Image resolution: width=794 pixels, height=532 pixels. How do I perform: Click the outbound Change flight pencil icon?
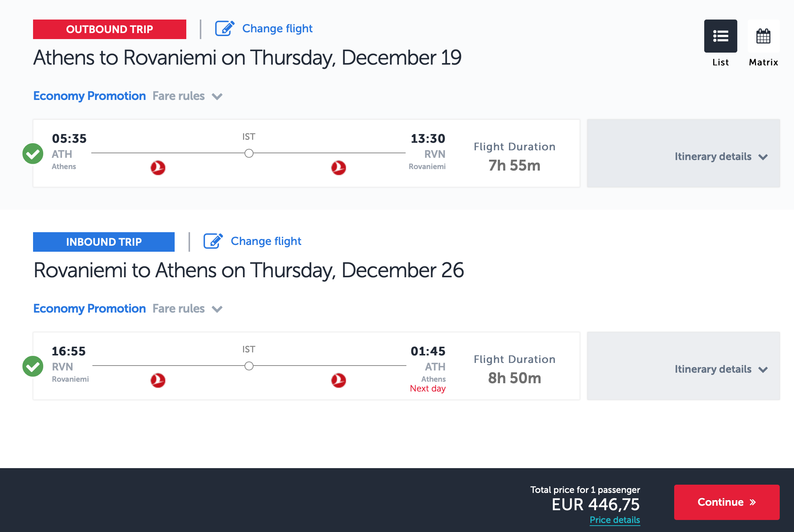click(x=225, y=29)
